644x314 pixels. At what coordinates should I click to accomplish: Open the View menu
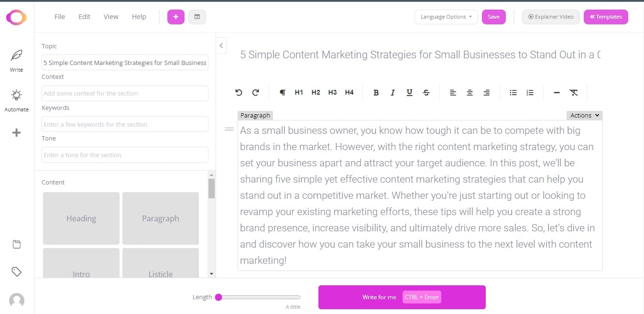click(x=111, y=17)
